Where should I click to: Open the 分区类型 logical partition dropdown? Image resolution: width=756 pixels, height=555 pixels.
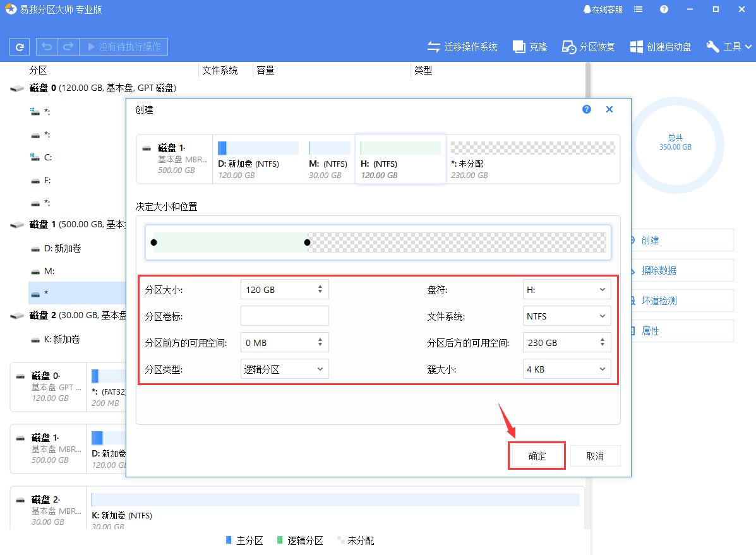click(x=284, y=369)
